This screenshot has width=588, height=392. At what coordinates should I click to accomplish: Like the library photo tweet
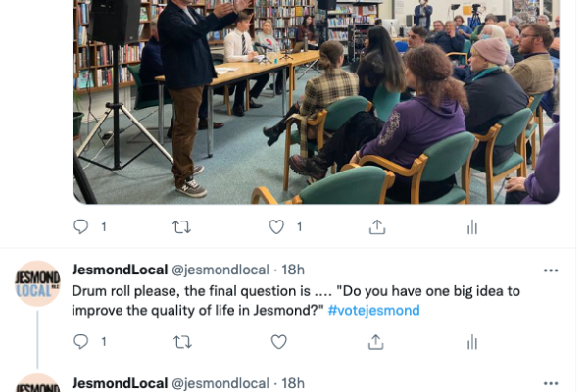pyautogui.click(x=276, y=227)
